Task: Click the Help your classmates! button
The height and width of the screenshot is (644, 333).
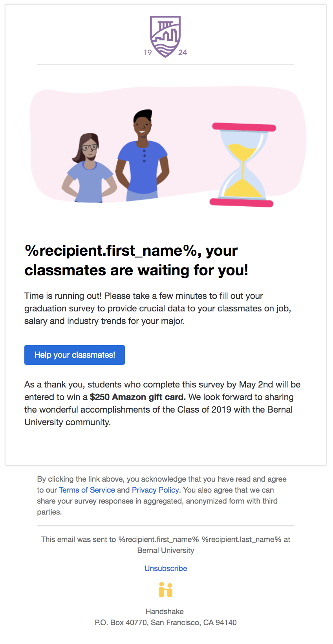Action: pyautogui.click(x=75, y=355)
